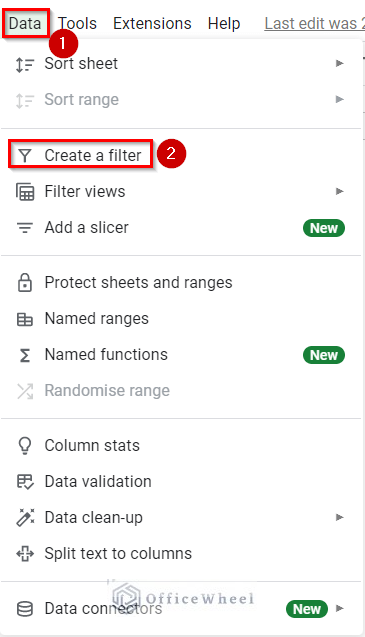
Task: Select the Data menu in menu bar
Action: 25,23
